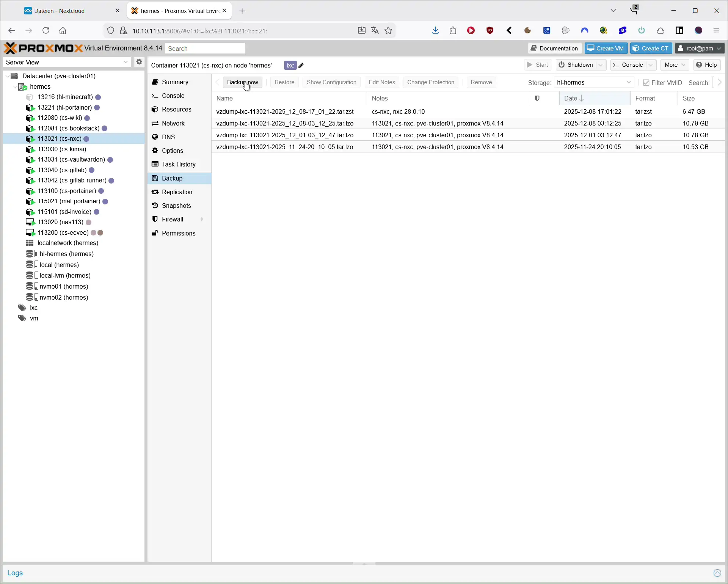The image size is (728, 584).
Task: View the Task History panel
Action: (x=179, y=164)
